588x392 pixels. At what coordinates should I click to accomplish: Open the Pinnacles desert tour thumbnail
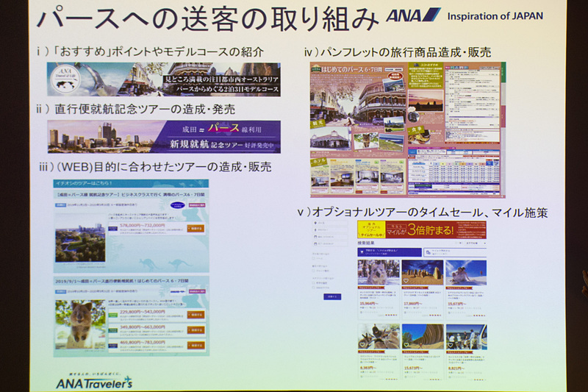[423, 272]
